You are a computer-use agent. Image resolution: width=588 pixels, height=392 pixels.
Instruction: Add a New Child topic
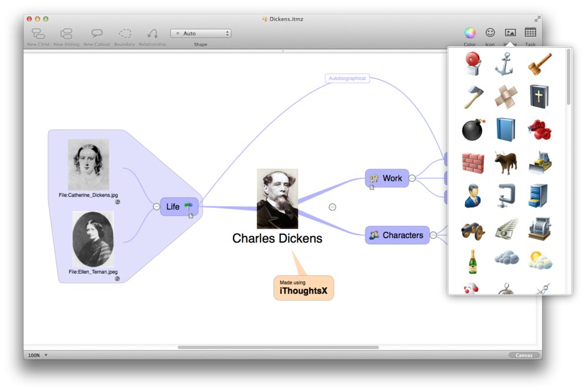coord(38,37)
